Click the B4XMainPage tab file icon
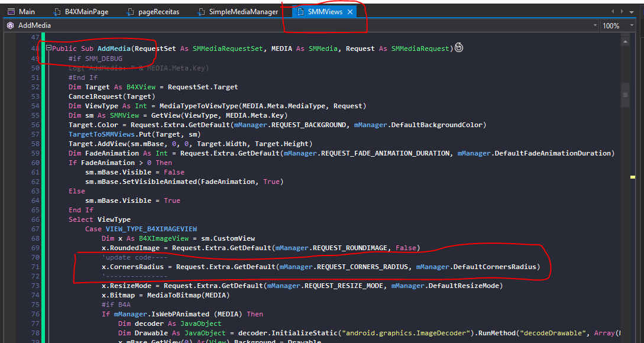Image resolution: width=644 pixels, height=343 pixels. (x=57, y=12)
